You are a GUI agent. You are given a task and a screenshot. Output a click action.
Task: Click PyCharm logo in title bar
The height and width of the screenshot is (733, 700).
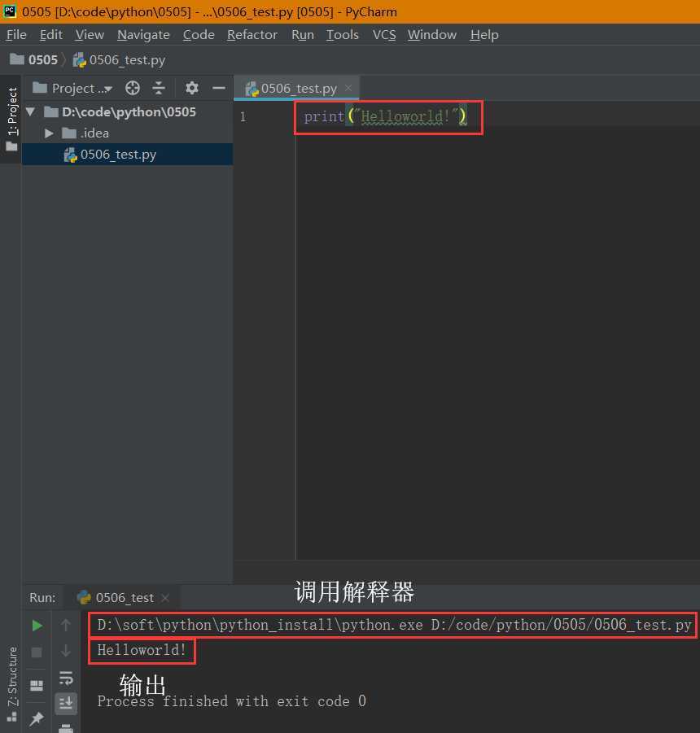(10, 11)
